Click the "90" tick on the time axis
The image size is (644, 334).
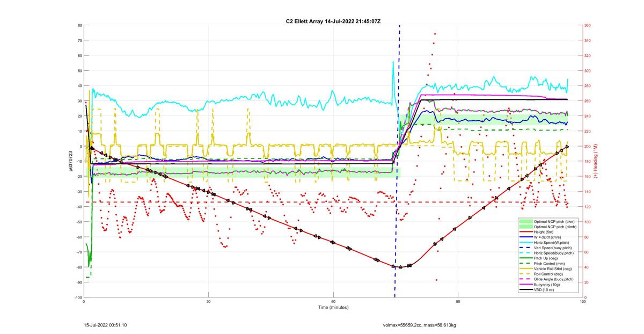pos(458,302)
